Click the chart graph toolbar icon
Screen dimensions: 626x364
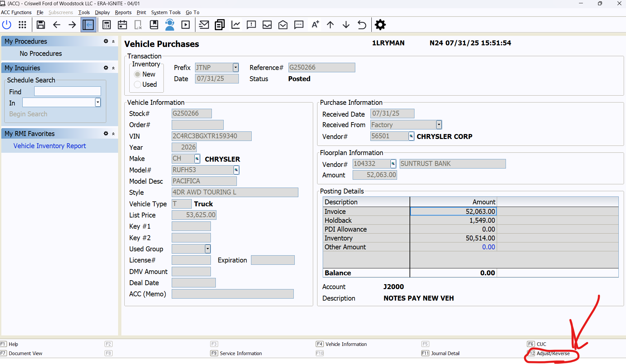point(236,25)
